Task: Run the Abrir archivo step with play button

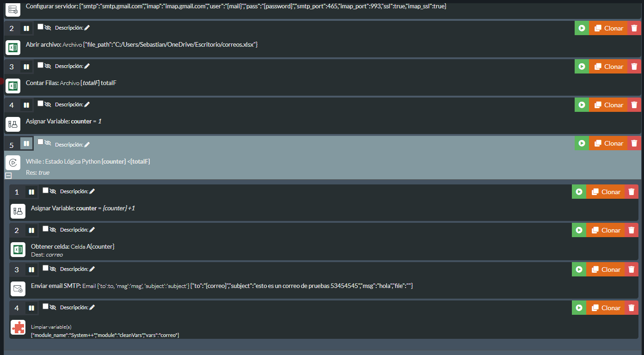Action: pos(582,28)
